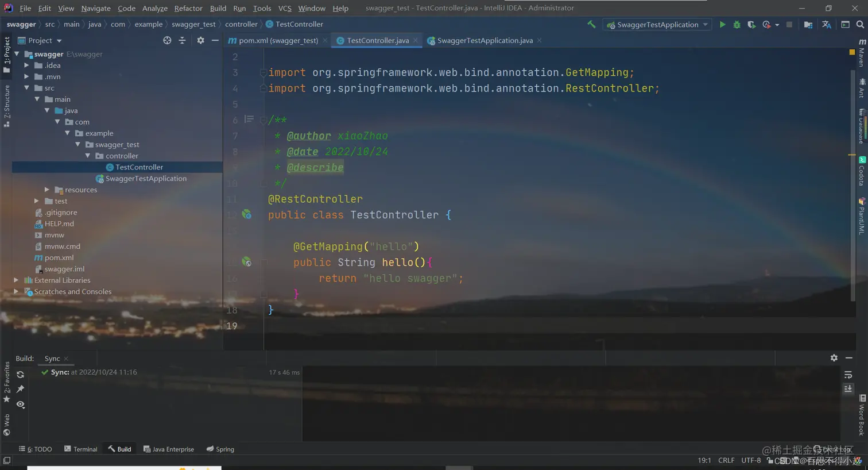Click TestController in the breadcrumb path
Viewport: 868px width, 470px height.
coord(294,24)
